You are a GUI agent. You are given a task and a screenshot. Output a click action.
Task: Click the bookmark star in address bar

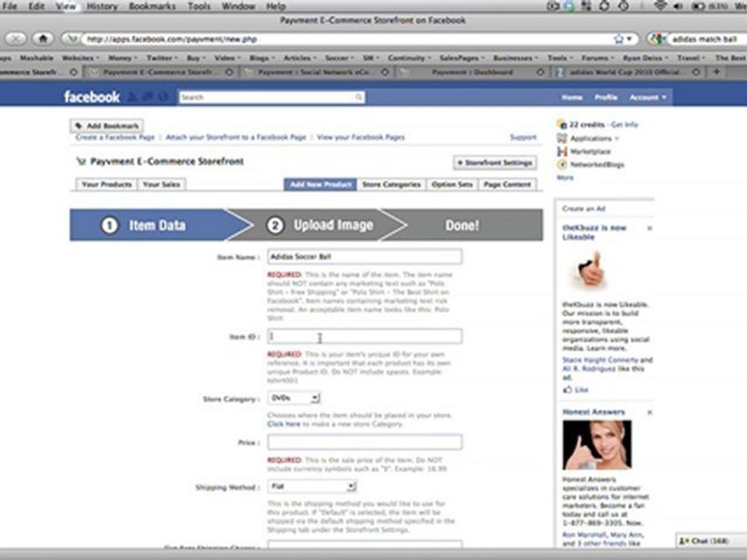pos(618,39)
